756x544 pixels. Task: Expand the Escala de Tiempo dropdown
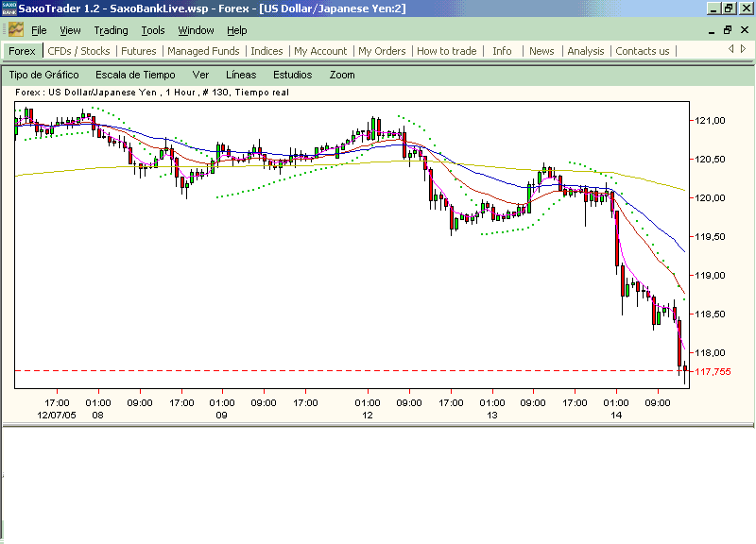point(135,75)
